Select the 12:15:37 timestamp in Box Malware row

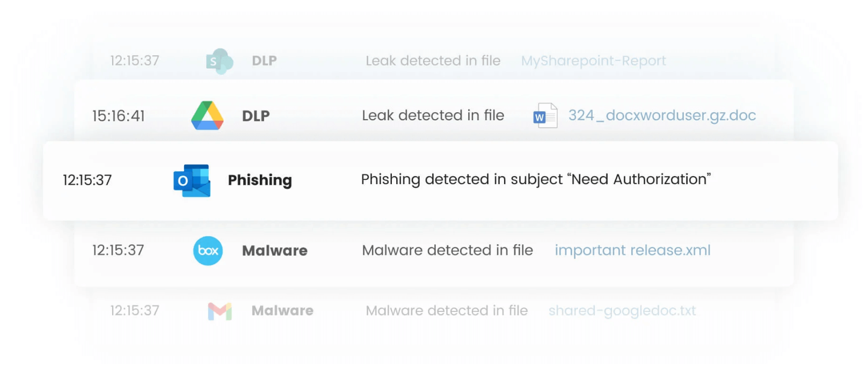pos(118,250)
